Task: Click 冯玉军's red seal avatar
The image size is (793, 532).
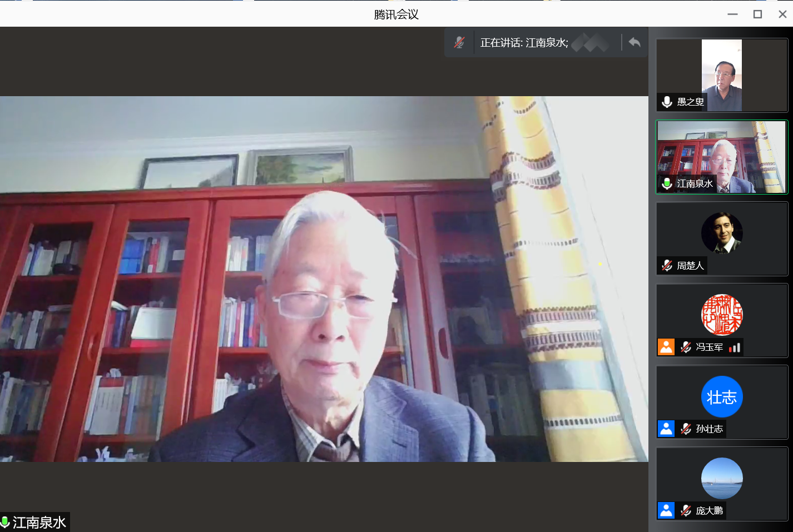Action: coord(722,315)
